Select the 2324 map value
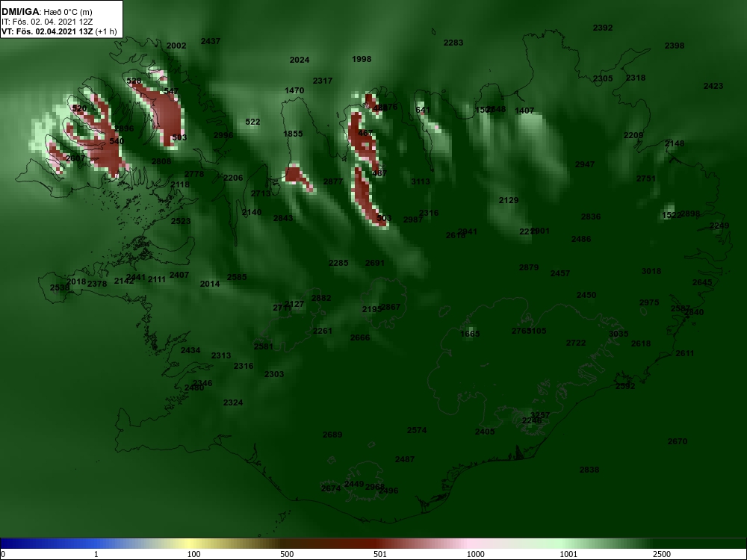 tap(233, 402)
